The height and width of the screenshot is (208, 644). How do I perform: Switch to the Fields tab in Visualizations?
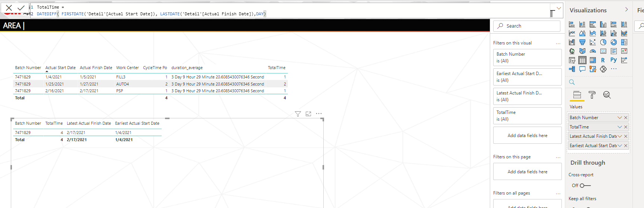pos(577,95)
